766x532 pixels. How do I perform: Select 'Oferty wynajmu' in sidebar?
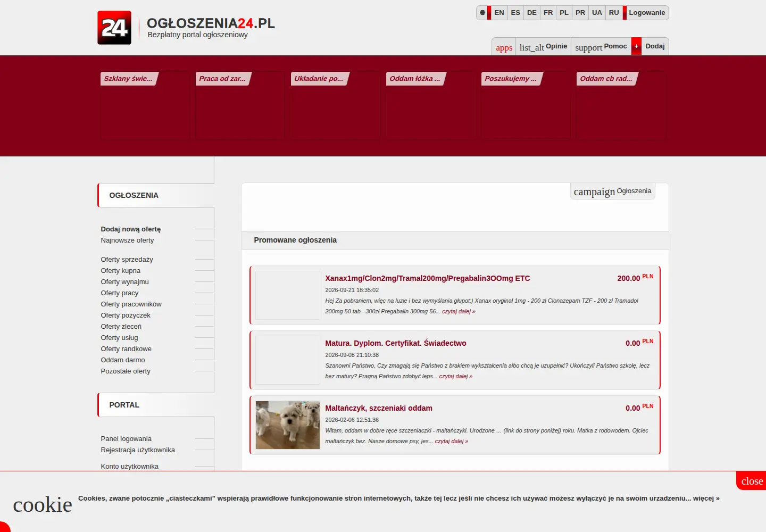[124, 282]
